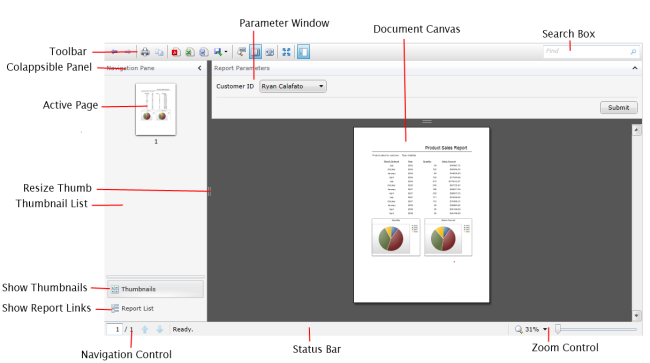Click the "Product Sales Report" title

[x=446, y=148]
